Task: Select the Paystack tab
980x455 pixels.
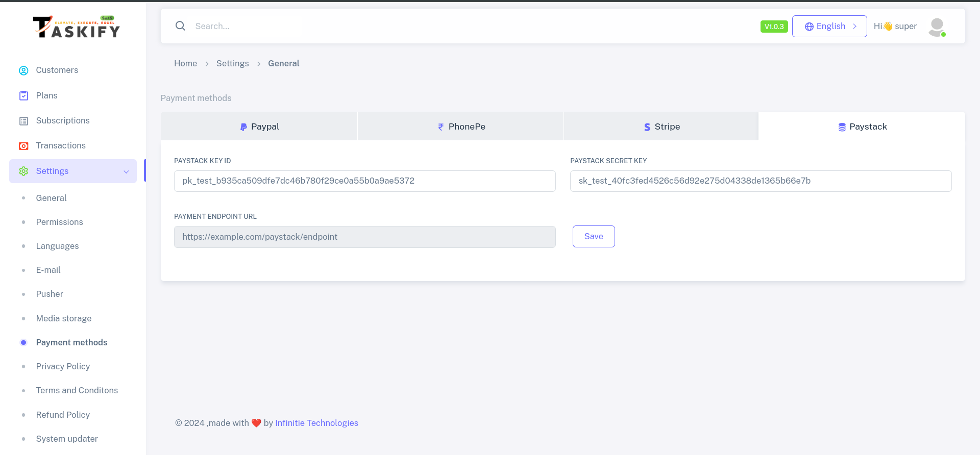Action: [x=862, y=127]
